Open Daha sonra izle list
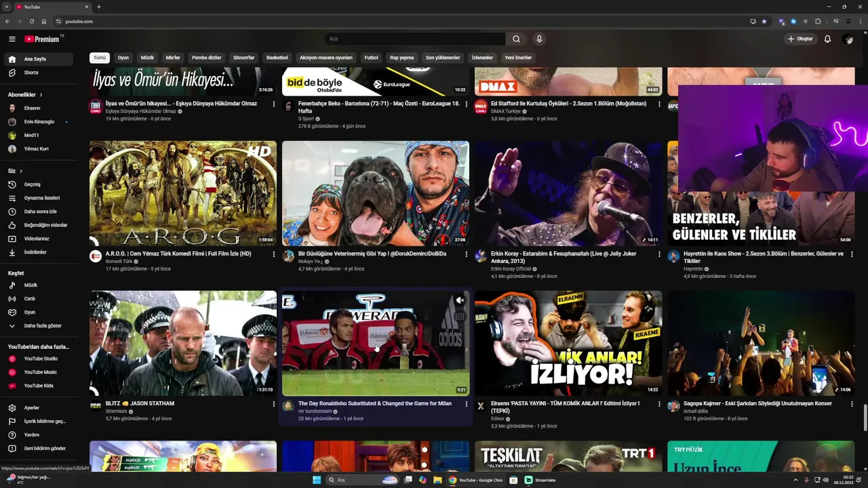The width and height of the screenshot is (868, 488). pyautogui.click(x=39, y=211)
